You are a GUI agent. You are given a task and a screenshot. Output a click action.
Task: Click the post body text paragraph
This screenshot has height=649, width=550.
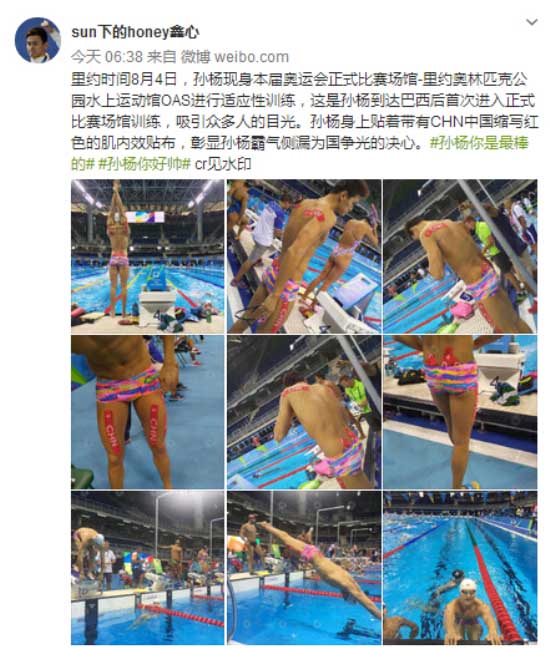click(x=305, y=121)
